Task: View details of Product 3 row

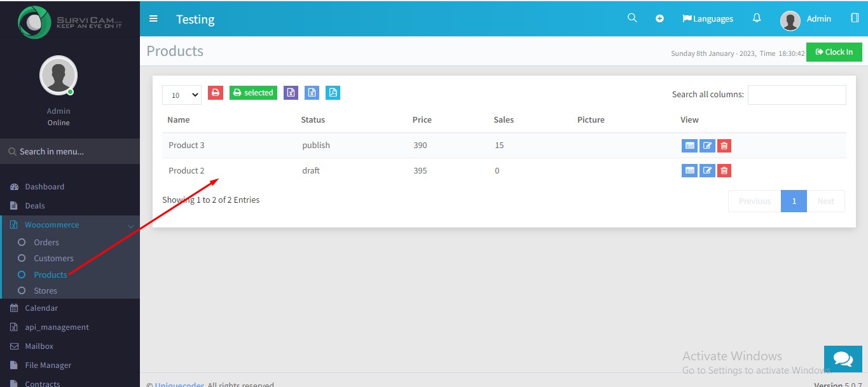Action: [x=689, y=146]
